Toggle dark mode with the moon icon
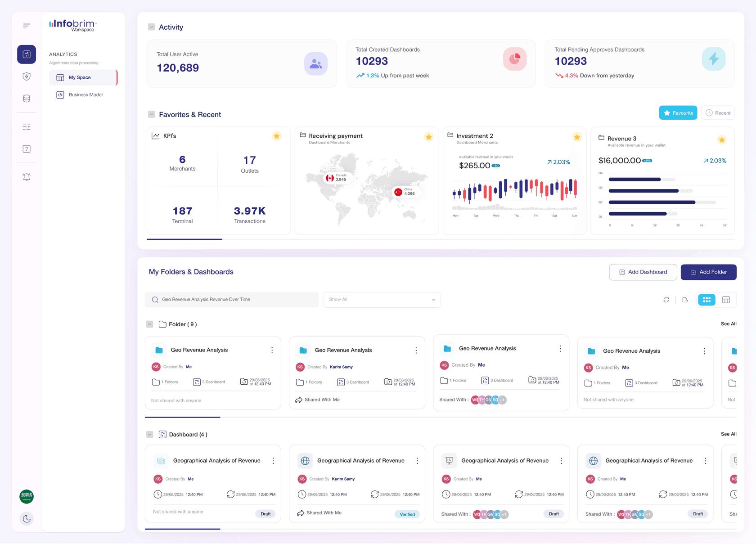The image size is (756, 544). pyautogui.click(x=27, y=519)
